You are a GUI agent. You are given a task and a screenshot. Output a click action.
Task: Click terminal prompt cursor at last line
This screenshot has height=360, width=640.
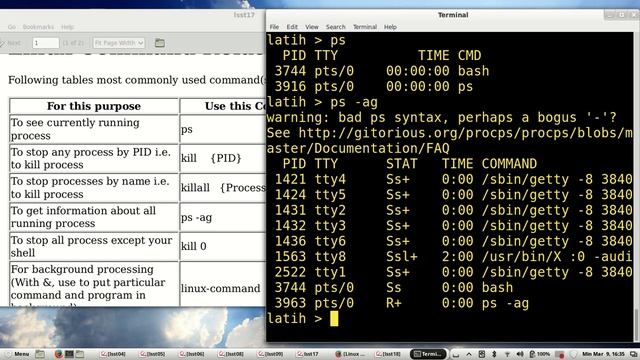point(334,318)
